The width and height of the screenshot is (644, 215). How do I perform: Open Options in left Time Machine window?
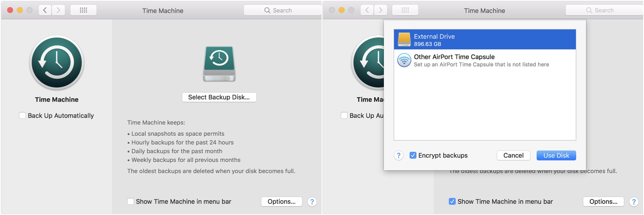[x=281, y=201]
